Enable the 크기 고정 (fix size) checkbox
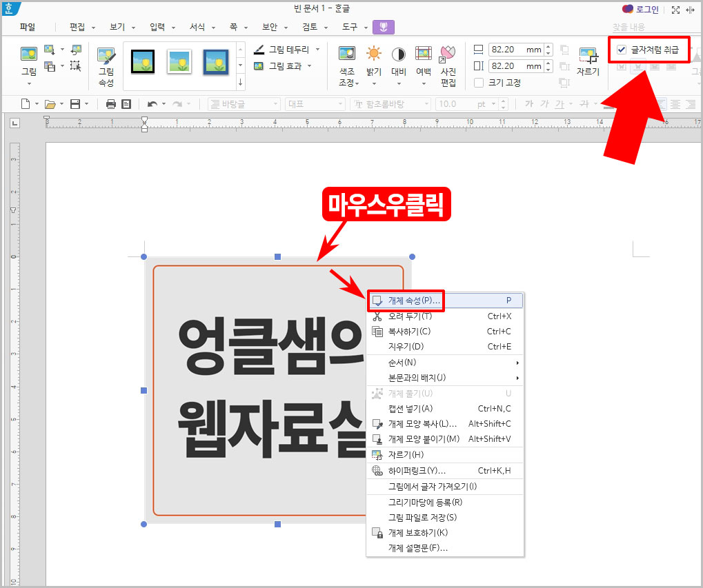 click(x=480, y=82)
